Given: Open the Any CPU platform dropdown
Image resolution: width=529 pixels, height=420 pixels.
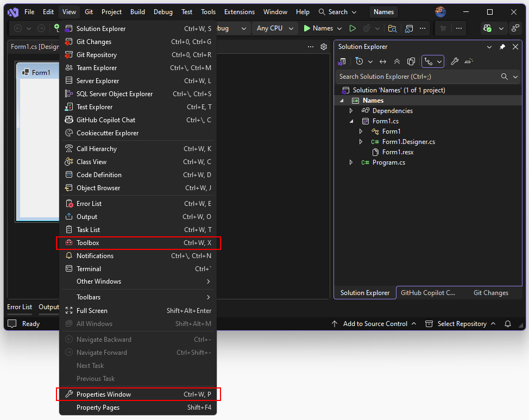Looking at the screenshot, I should 274,28.
